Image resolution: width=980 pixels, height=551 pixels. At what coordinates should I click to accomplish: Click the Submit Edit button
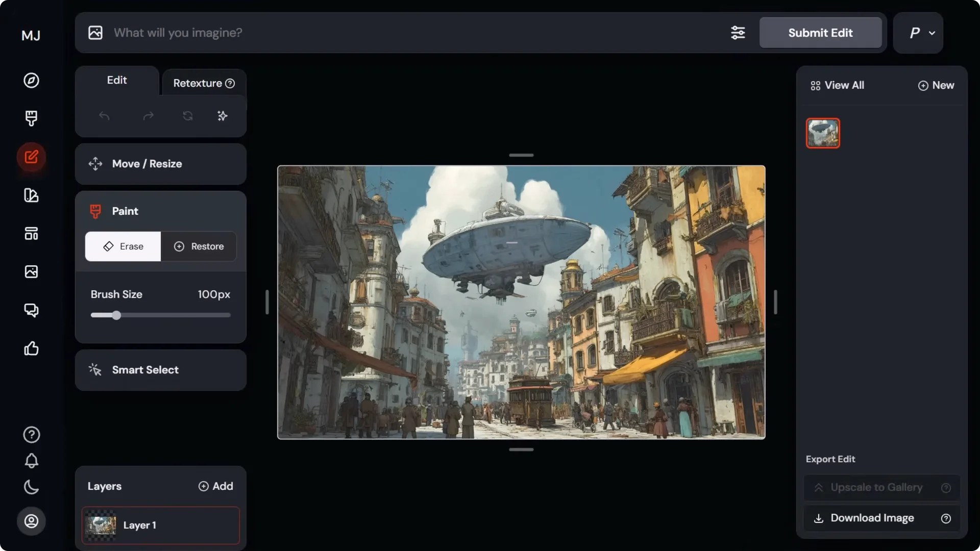point(820,33)
